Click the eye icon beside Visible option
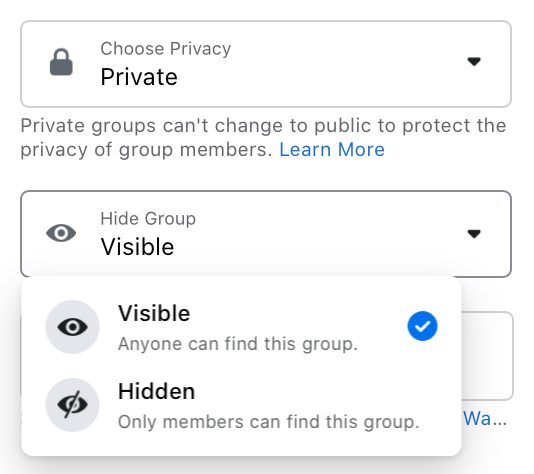 click(73, 327)
